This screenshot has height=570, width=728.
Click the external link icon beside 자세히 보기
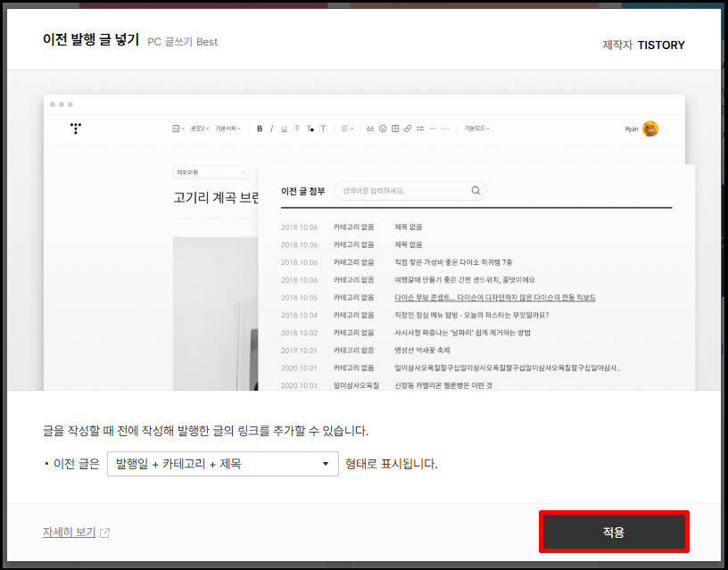pos(105,533)
